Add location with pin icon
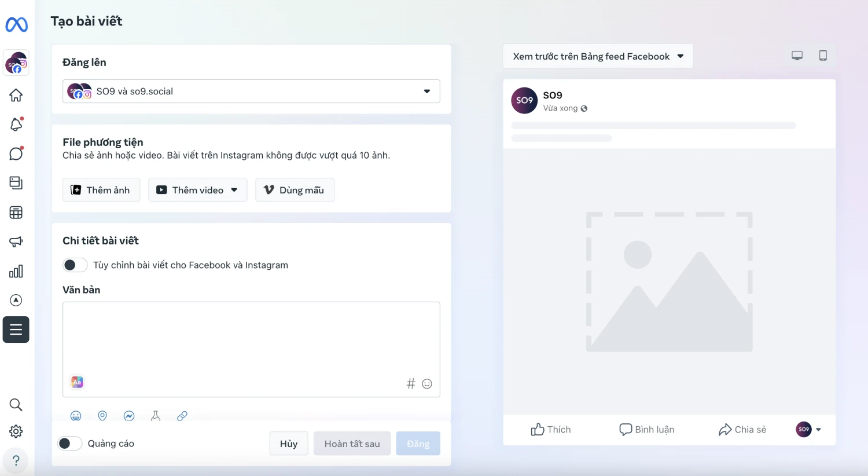Viewport: 868px width, 476px height. pyautogui.click(x=102, y=416)
